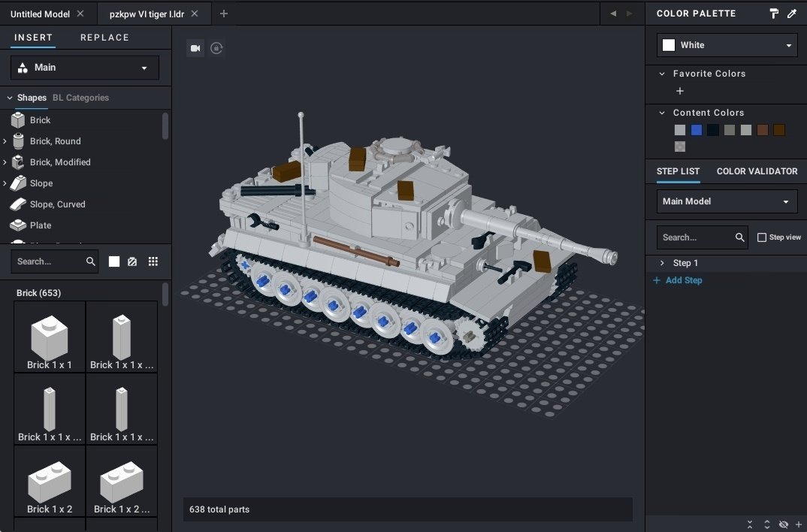Open the Untitled Model tab
Viewport: 807px width, 532px height.
coord(40,14)
